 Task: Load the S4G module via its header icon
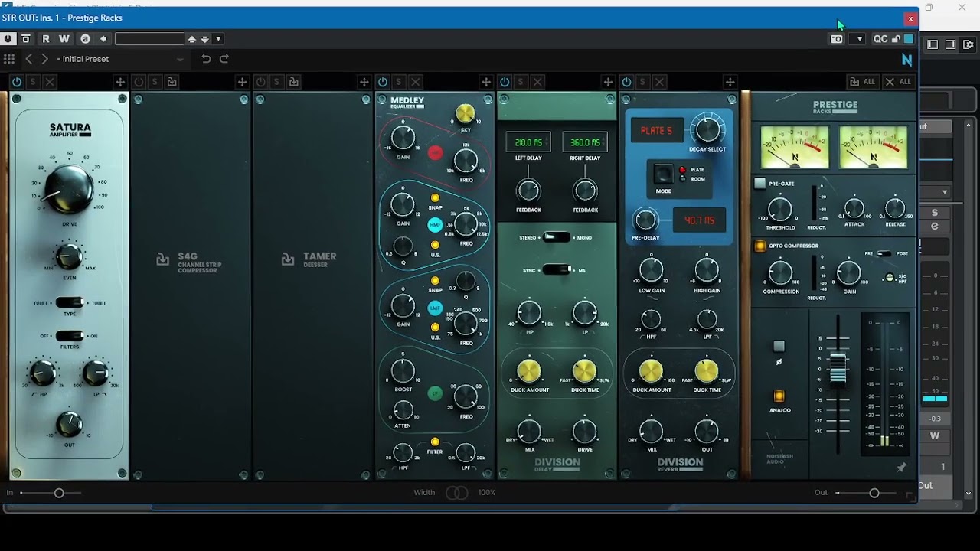coord(171,82)
